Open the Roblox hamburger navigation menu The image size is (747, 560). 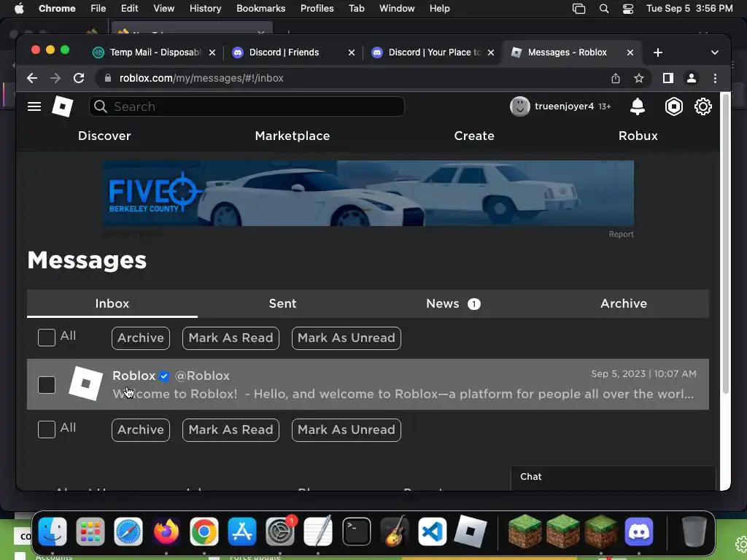tap(34, 106)
